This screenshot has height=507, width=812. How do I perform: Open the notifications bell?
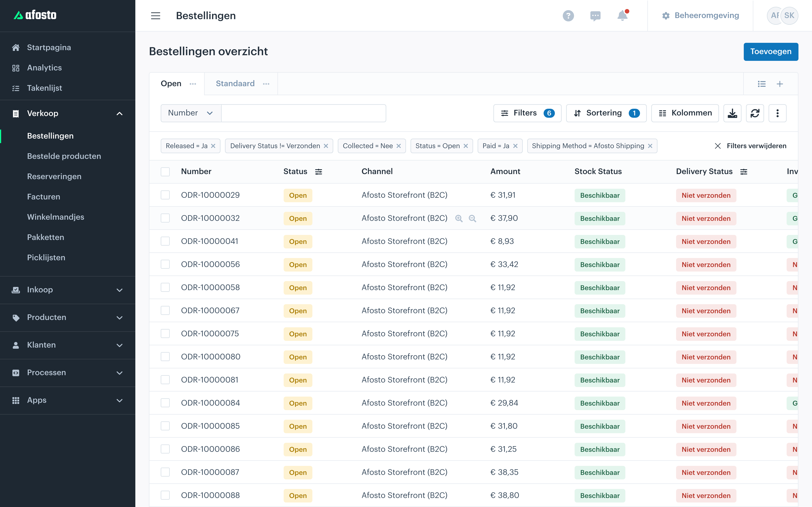click(x=622, y=15)
